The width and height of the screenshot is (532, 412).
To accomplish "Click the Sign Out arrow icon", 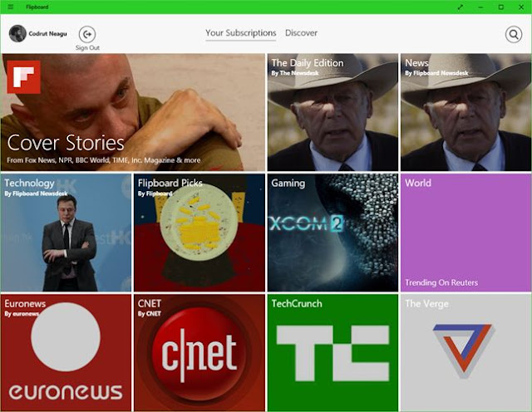I will tap(87, 34).
